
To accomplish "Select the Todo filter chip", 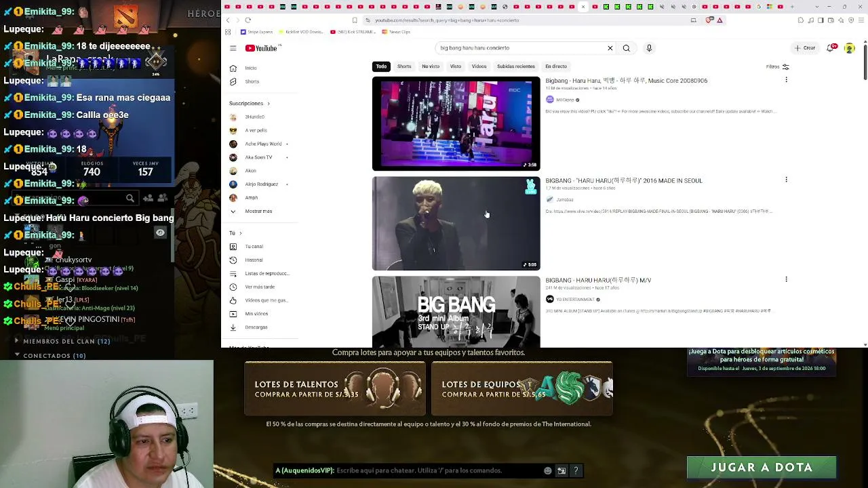I will pyautogui.click(x=381, y=66).
